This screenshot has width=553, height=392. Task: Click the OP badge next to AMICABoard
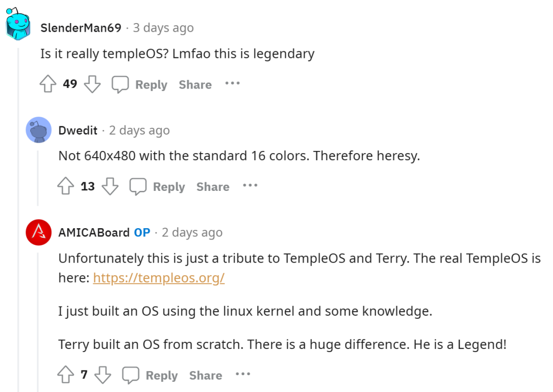click(x=143, y=232)
